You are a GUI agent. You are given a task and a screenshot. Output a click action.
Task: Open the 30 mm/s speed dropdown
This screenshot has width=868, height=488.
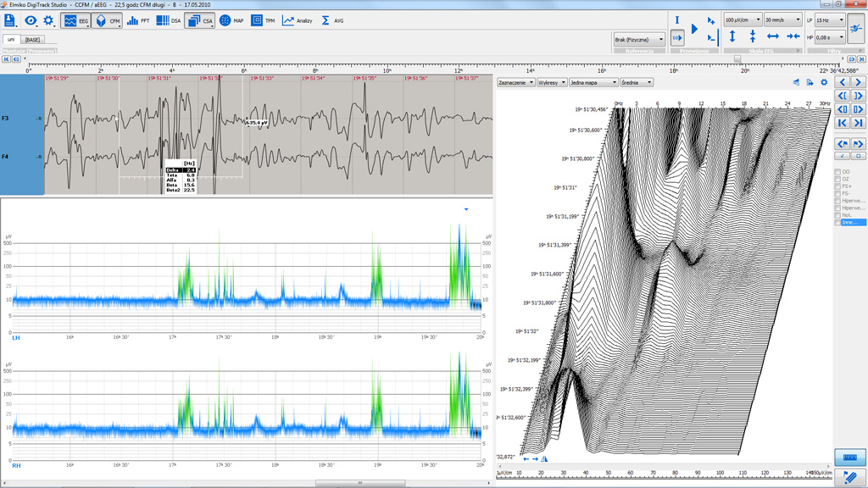pyautogui.click(x=782, y=20)
